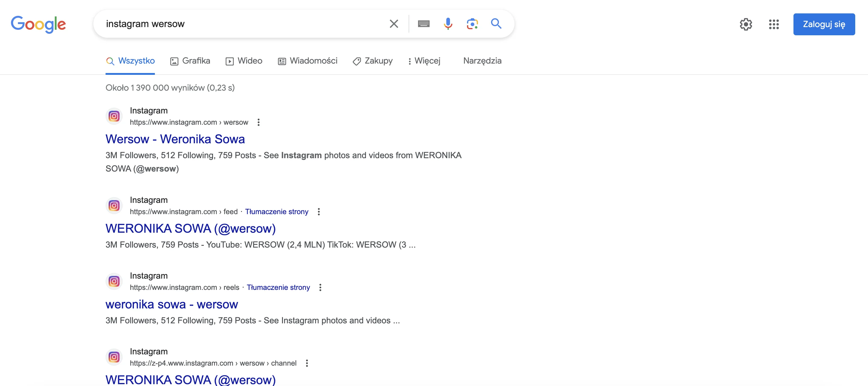Open the WERONIKA SOWA (@wersow) channel result link
Screen dimensions: 868x386
pyautogui.click(x=190, y=380)
